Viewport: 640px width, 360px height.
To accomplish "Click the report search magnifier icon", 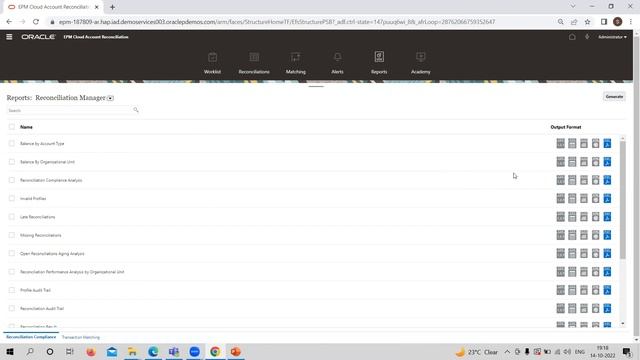I will tap(136, 110).
